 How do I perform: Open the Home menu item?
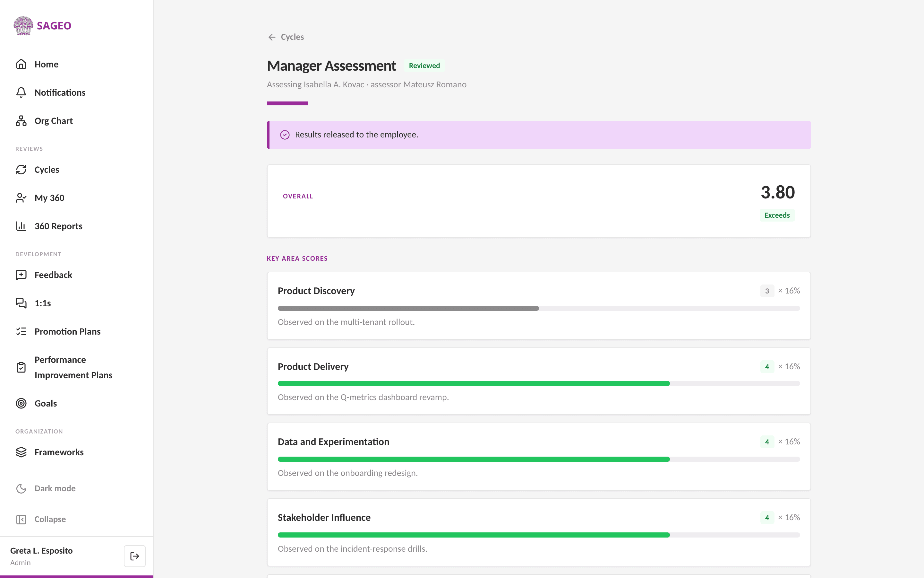coord(76,64)
